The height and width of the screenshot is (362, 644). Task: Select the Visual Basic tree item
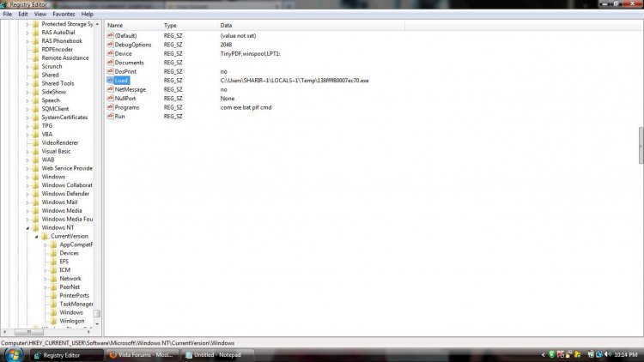[x=56, y=152]
